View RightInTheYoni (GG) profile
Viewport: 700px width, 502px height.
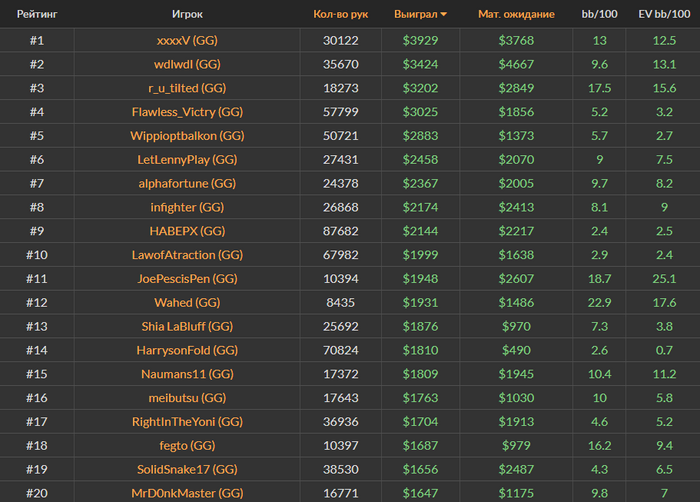click(x=187, y=422)
